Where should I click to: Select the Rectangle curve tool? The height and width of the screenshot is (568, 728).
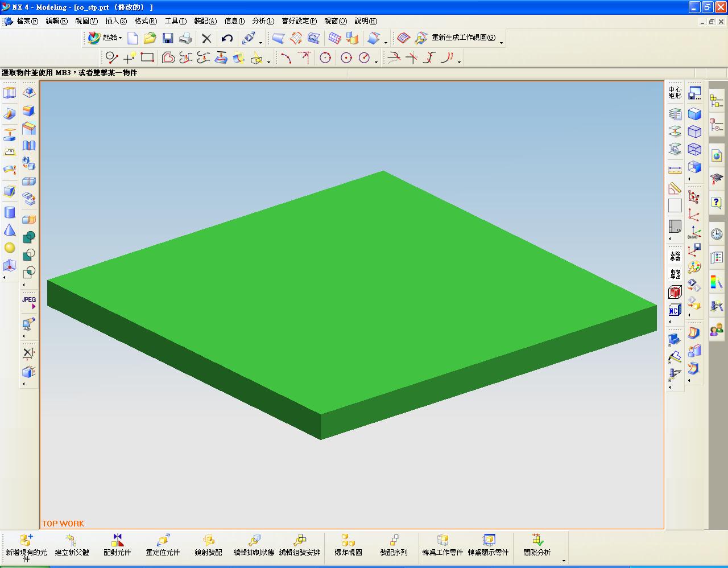[x=147, y=57]
